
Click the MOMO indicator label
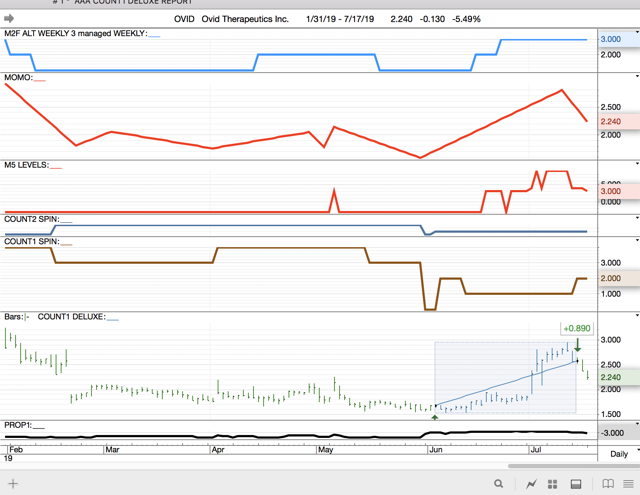(18, 77)
